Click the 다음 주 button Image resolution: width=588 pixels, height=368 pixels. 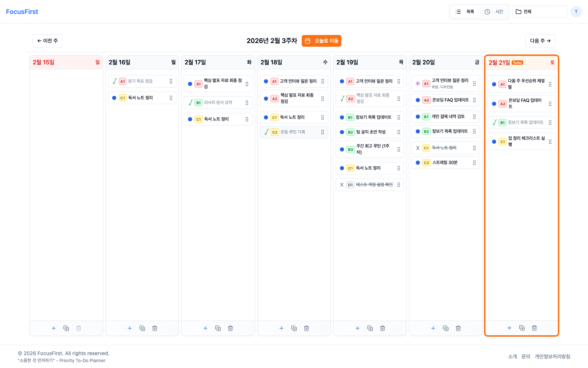pos(540,41)
